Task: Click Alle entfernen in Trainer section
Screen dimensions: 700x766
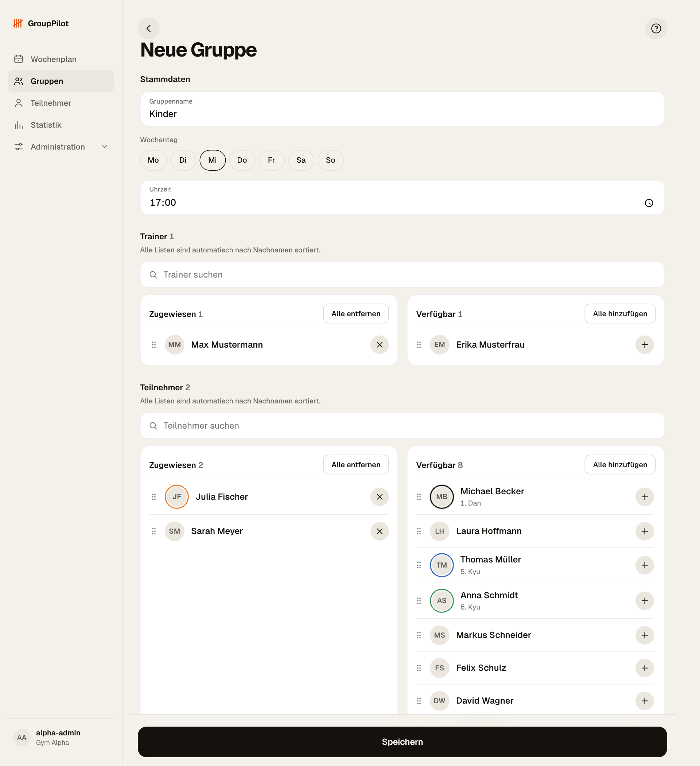Action: [355, 313]
